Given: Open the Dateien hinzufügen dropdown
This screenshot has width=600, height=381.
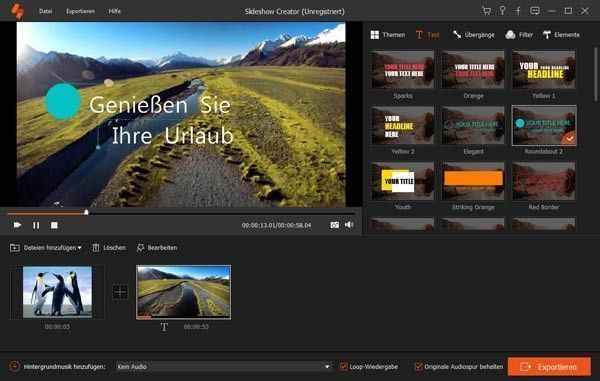Looking at the screenshot, I should point(46,248).
